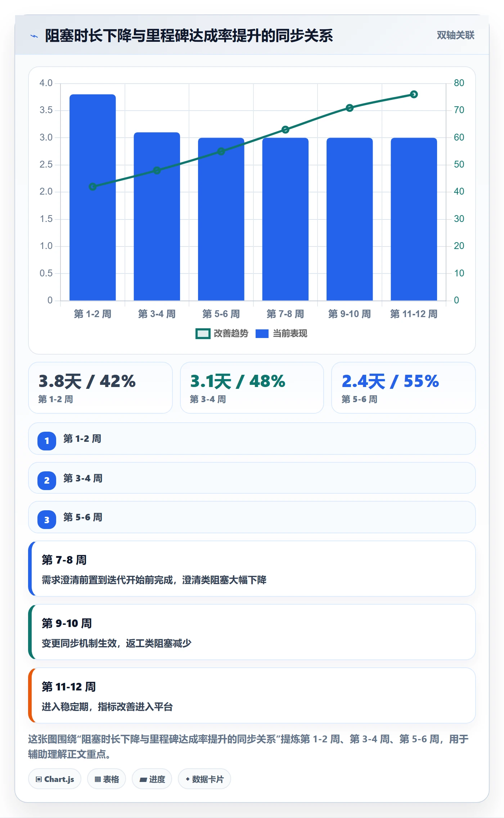504x818 pixels.
Task: Click the 数据卡片 tag chip
Action: [204, 779]
